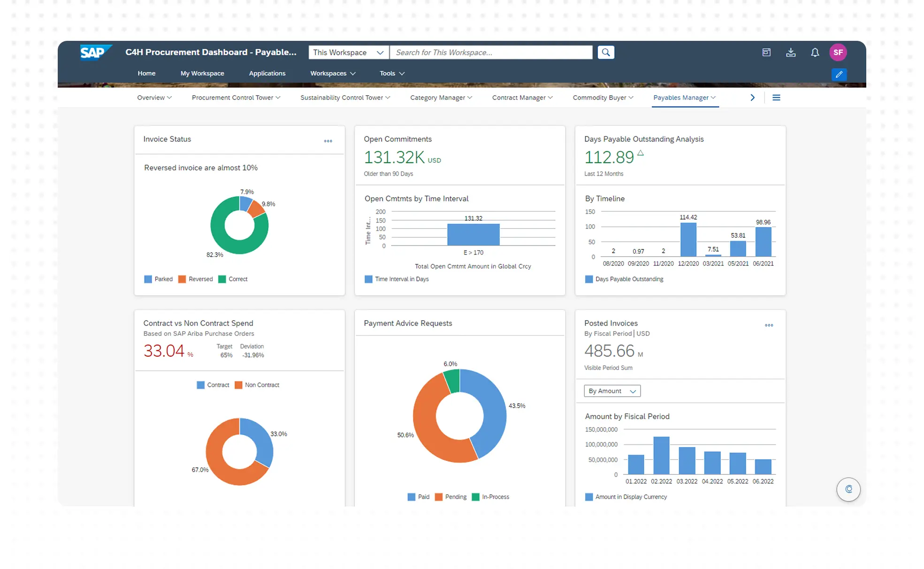
Task: Click the workspace search input field
Action: click(491, 53)
